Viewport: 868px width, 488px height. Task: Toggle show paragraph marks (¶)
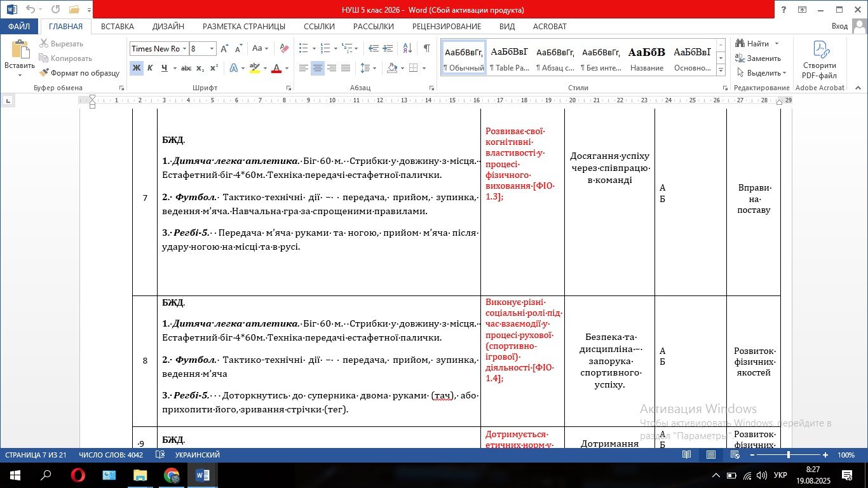coord(427,48)
